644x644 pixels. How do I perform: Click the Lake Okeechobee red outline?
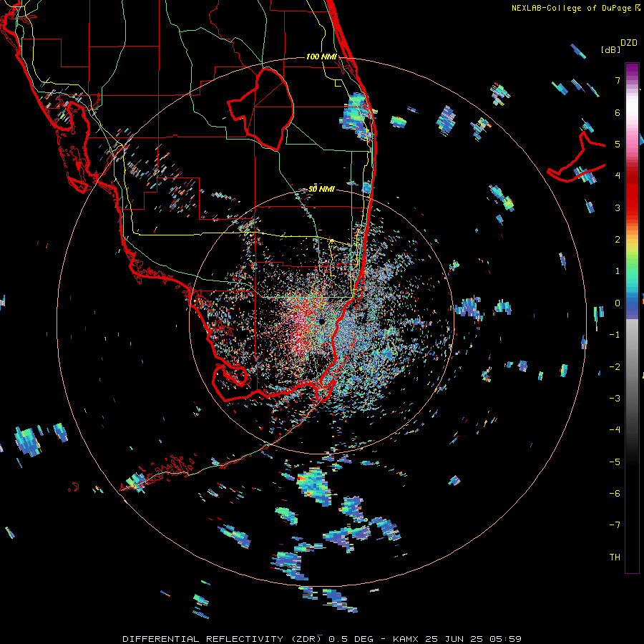coord(260,109)
